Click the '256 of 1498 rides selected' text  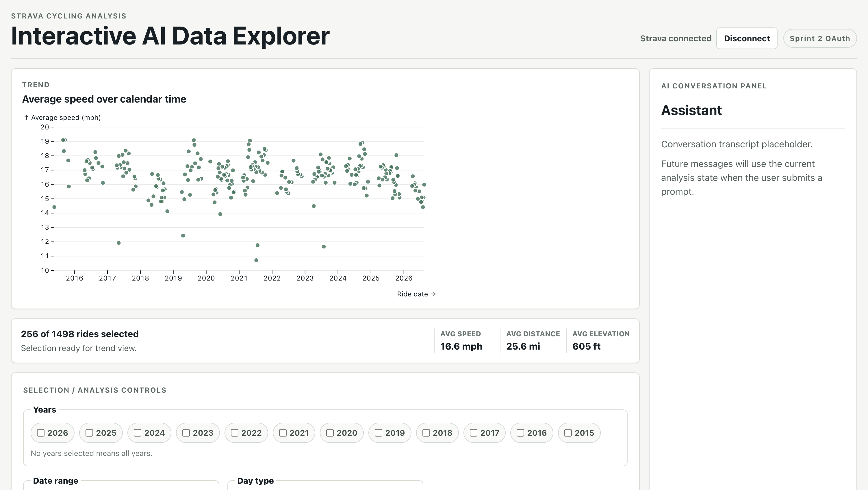coord(79,334)
